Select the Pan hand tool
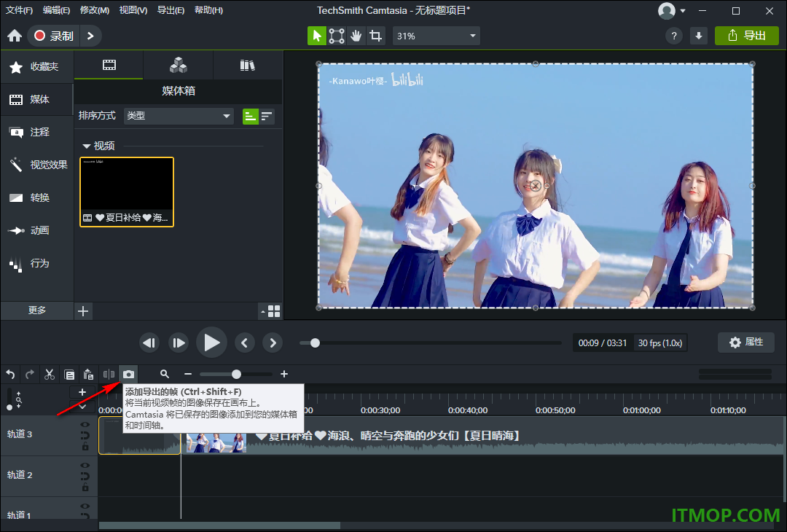 pyautogui.click(x=356, y=36)
